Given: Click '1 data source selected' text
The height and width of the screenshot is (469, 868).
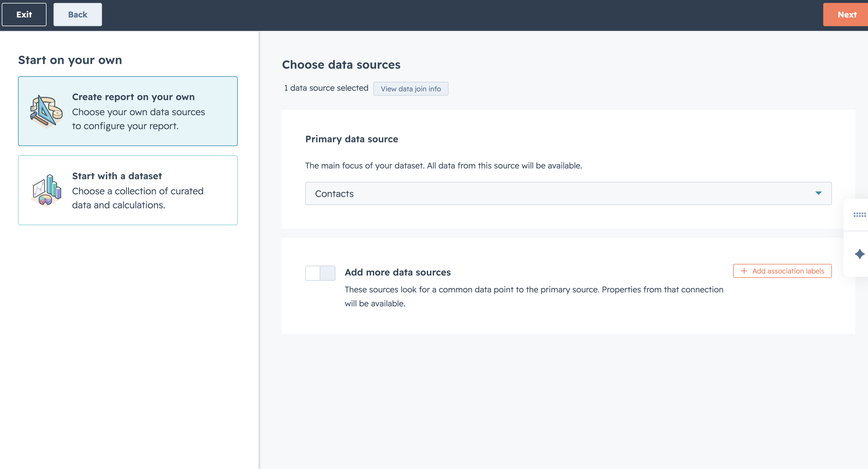Looking at the screenshot, I should pyautogui.click(x=326, y=88).
